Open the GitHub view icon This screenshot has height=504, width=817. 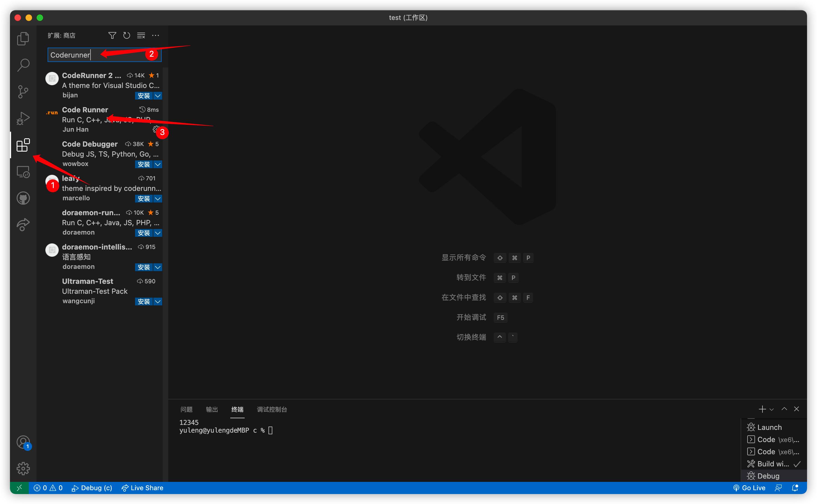[x=23, y=198]
